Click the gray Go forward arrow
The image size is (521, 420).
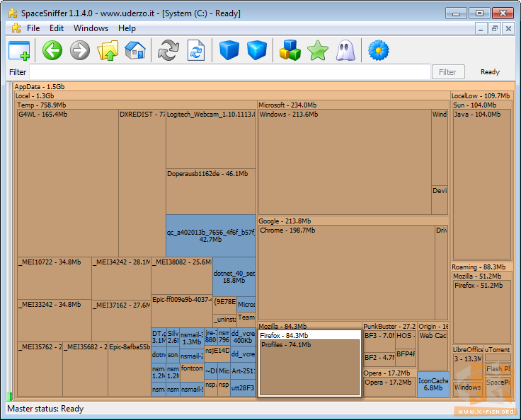pyautogui.click(x=80, y=50)
